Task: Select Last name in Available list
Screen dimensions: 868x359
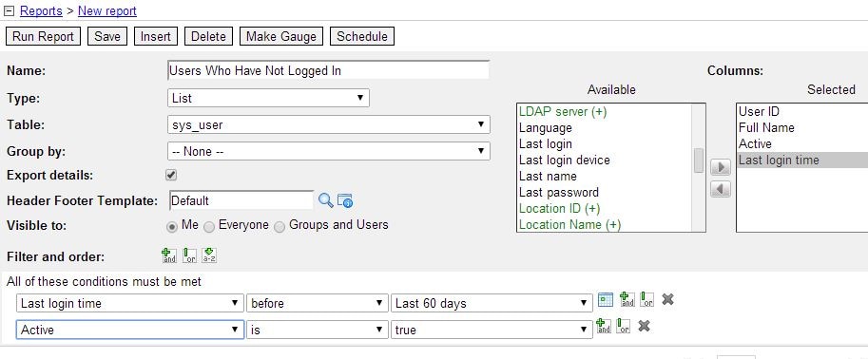Action: point(605,176)
